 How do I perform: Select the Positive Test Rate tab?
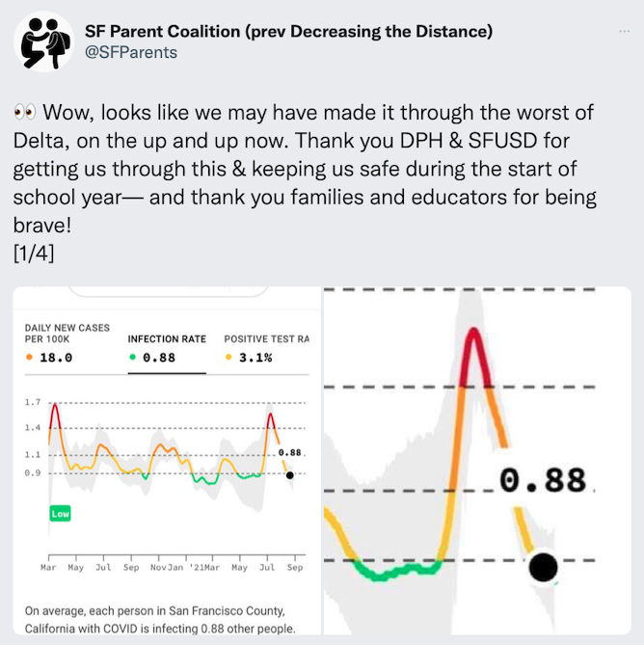pyautogui.click(x=266, y=348)
